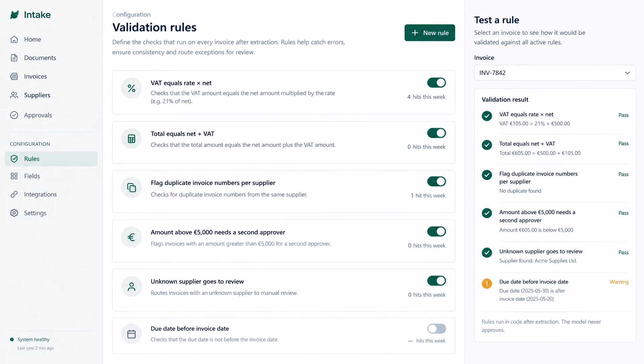Open the Invoice INV-7842 dropdown
Screen dimensions: 644x364
[x=555, y=73]
